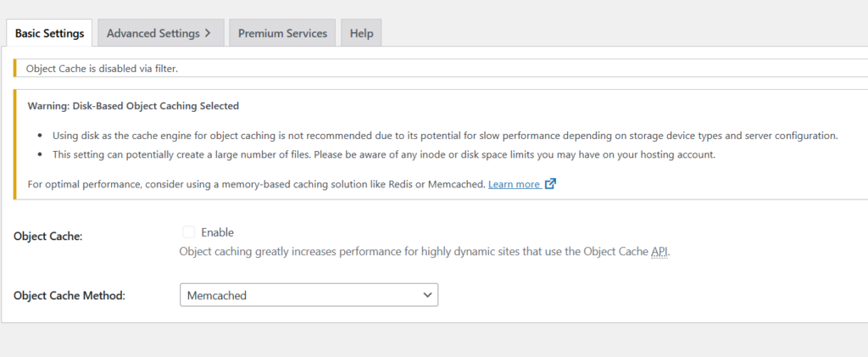Click the Enable label next to the checkbox
The height and width of the screenshot is (357, 868).
pyautogui.click(x=218, y=232)
